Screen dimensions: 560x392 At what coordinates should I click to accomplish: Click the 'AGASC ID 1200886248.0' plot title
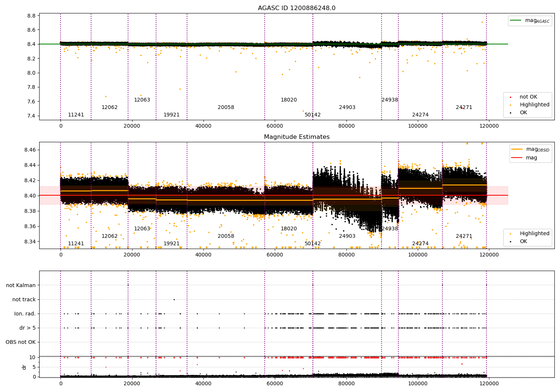tap(296, 8)
